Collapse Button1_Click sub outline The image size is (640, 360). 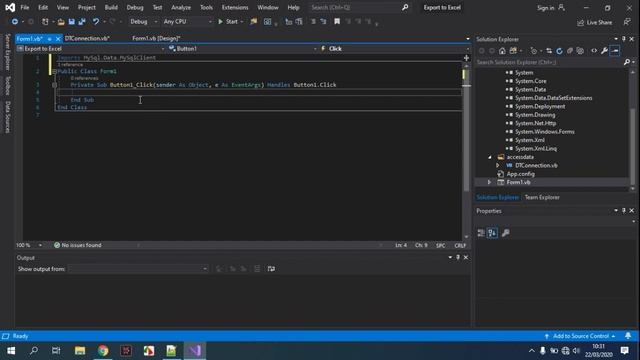point(54,85)
